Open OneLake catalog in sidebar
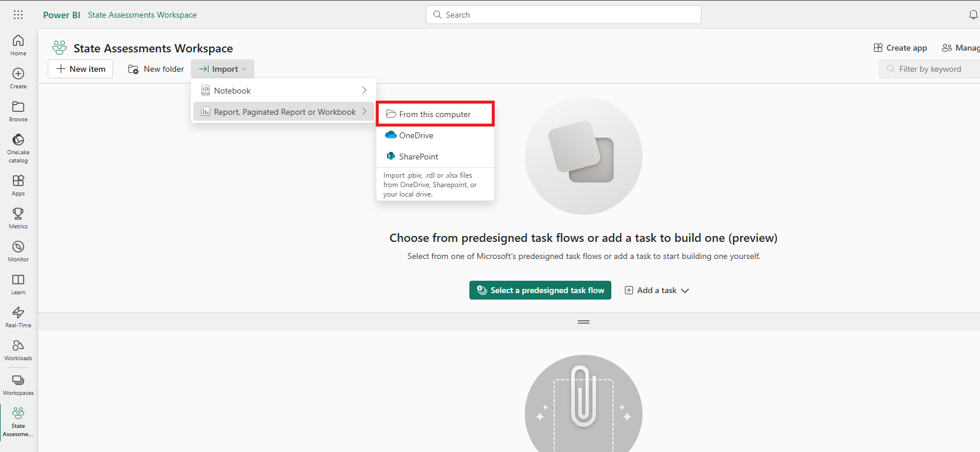 tap(18, 147)
